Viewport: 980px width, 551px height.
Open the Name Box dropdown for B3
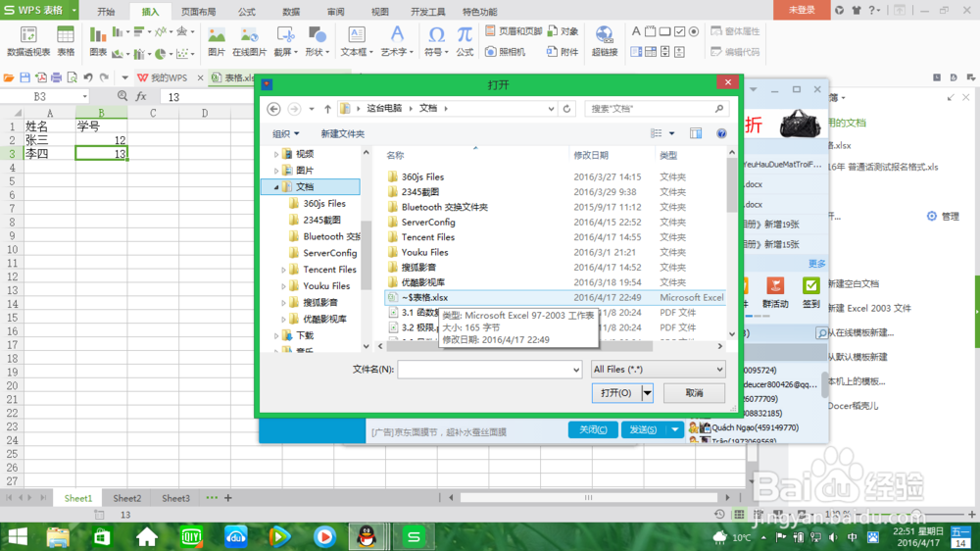(84, 97)
